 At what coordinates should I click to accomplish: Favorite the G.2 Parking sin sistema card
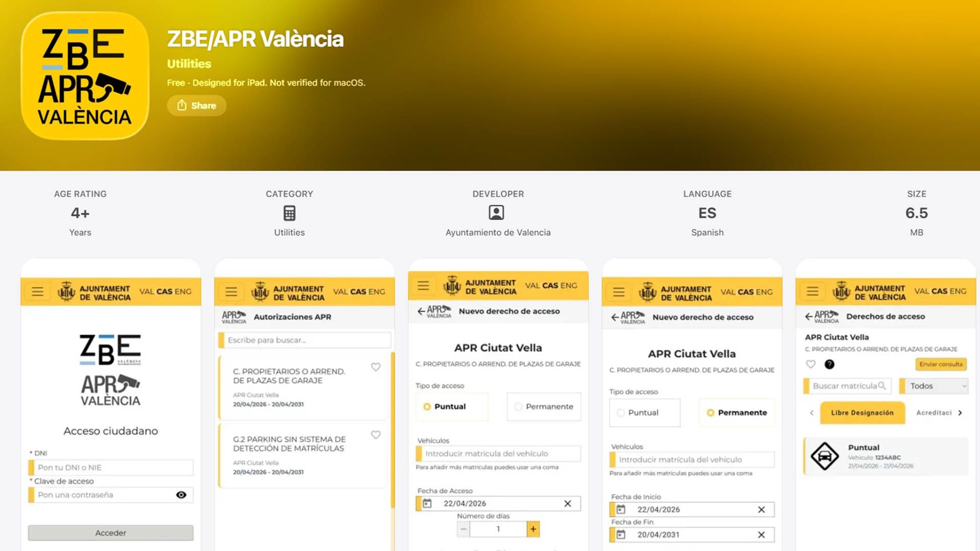pyautogui.click(x=376, y=435)
